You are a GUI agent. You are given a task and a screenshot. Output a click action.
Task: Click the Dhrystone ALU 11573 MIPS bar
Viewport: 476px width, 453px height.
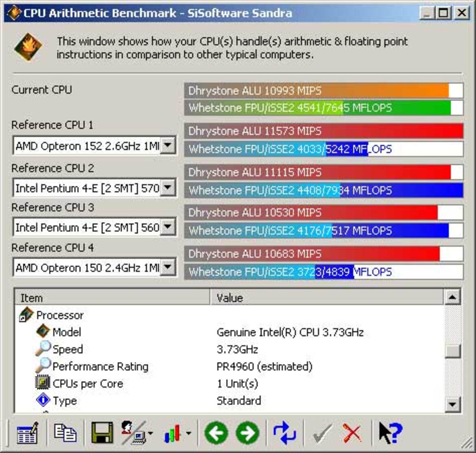[323, 131]
